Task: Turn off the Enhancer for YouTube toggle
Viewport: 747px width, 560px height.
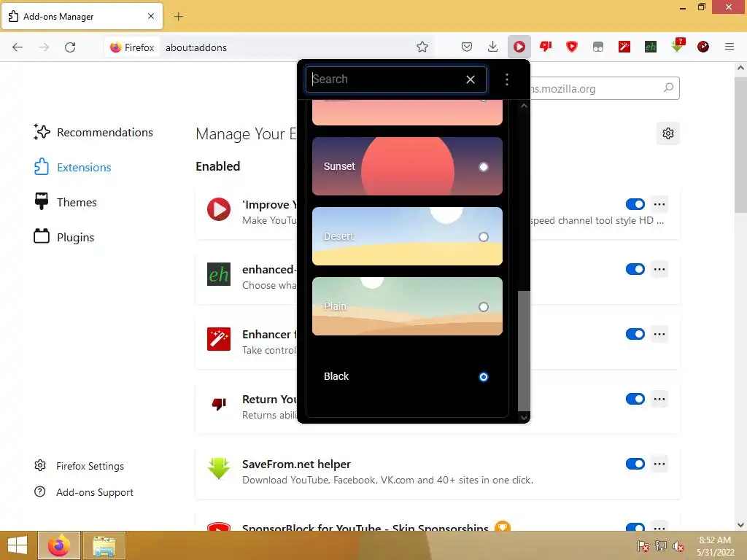Action: (635, 334)
